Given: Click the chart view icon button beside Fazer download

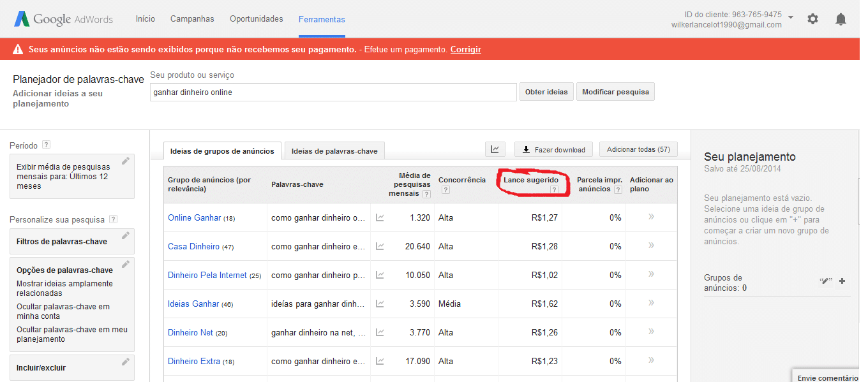Looking at the screenshot, I should tap(495, 149).
